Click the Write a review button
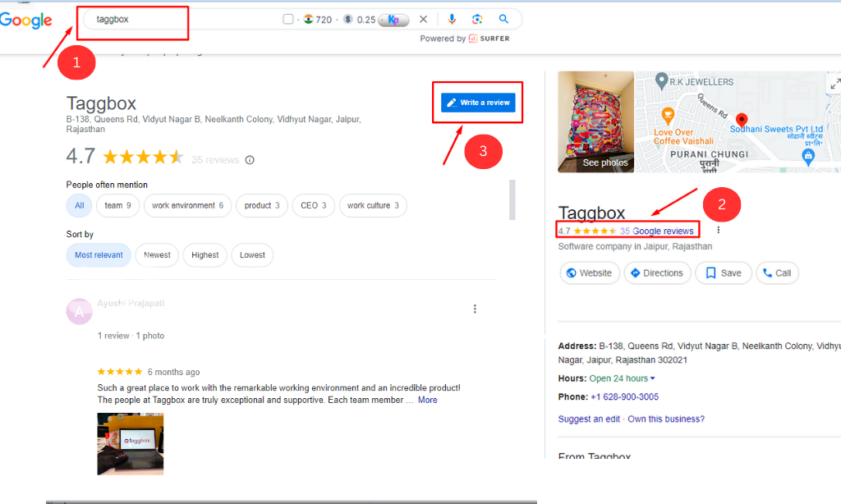The image size is (841, 504). (x=477, y=102)
